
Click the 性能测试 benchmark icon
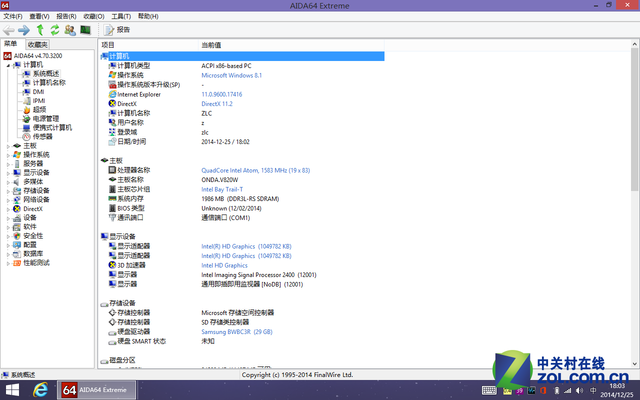tap(17, 263)
